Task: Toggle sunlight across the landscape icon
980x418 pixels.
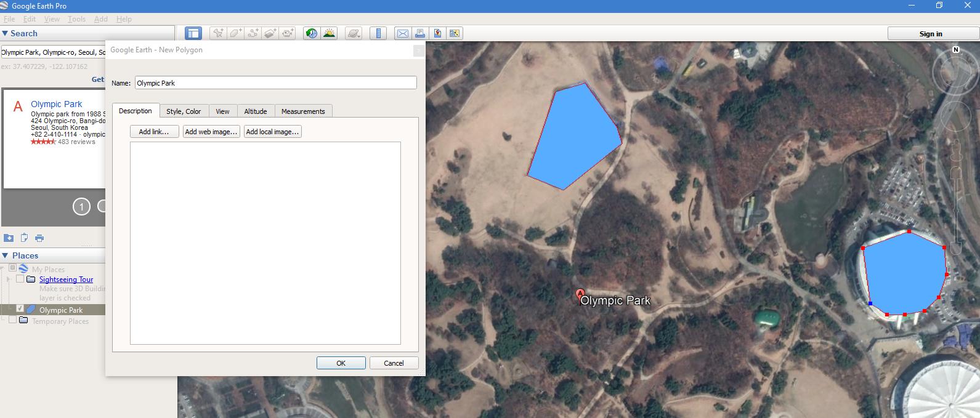Action: coord(329,33)
